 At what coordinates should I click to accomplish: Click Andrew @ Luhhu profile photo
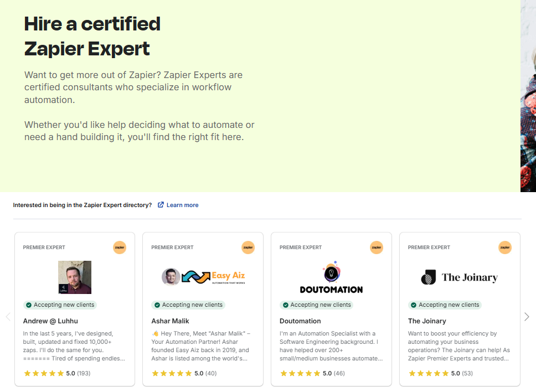tap(75, 277)
